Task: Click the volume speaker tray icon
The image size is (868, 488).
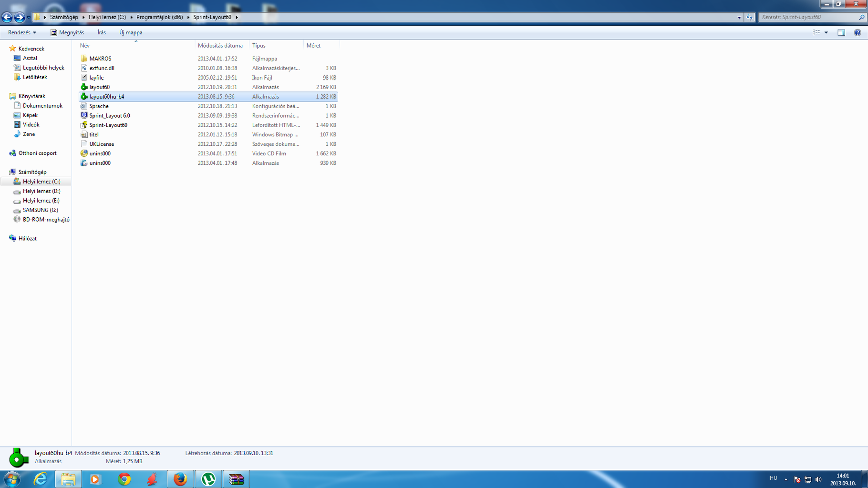Action: (818, 479)
